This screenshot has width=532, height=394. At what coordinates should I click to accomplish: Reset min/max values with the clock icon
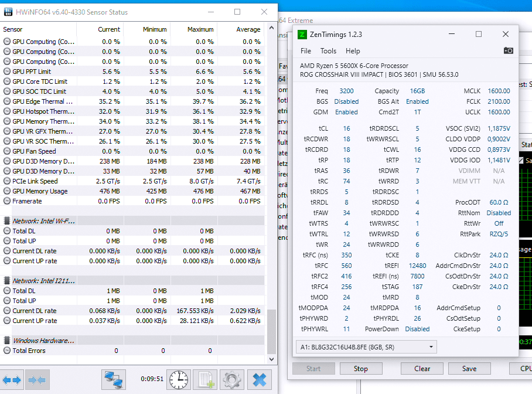click(x=179, y=379)
